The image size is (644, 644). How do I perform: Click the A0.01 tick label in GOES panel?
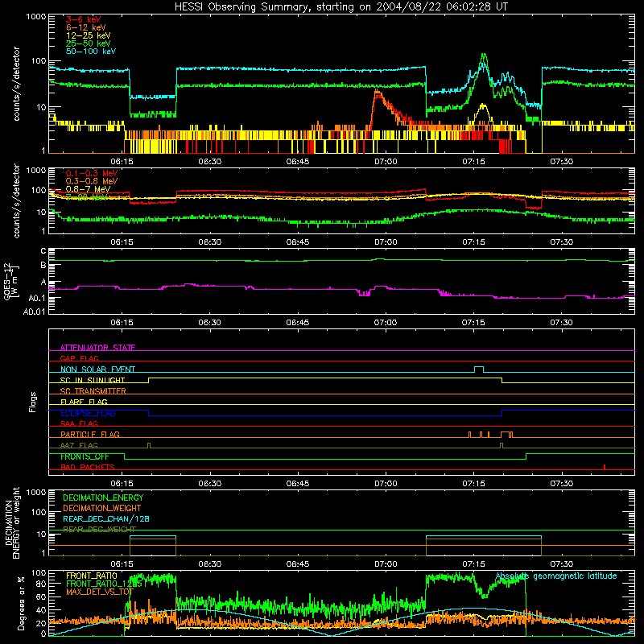pyautogui.click(x=35, y=312)
